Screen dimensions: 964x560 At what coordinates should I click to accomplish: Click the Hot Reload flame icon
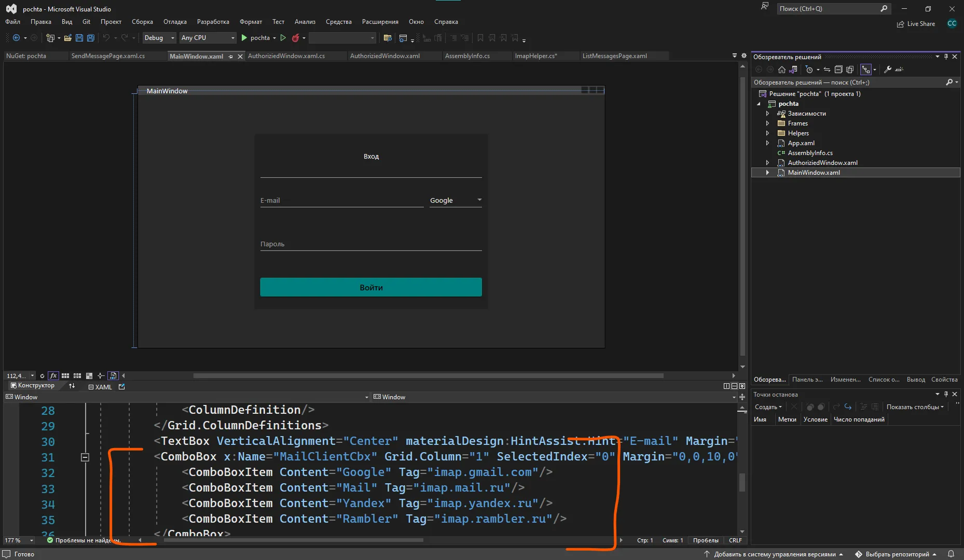pos(296,38)
